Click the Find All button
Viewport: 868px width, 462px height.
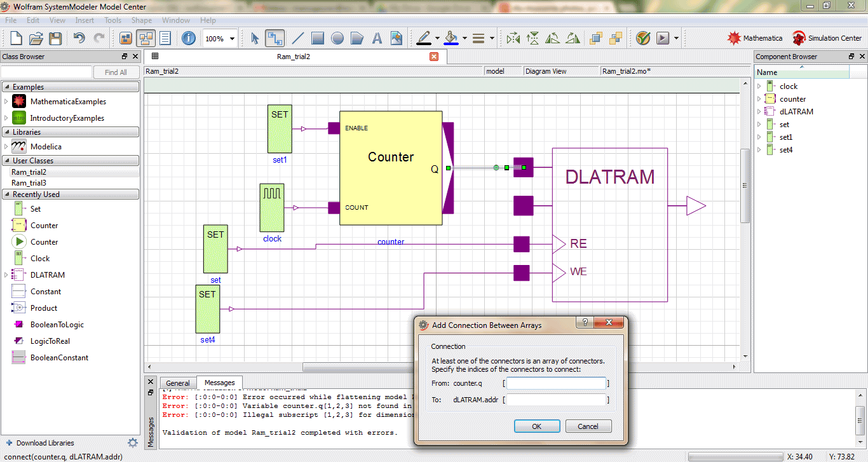(x=116, y=72)
